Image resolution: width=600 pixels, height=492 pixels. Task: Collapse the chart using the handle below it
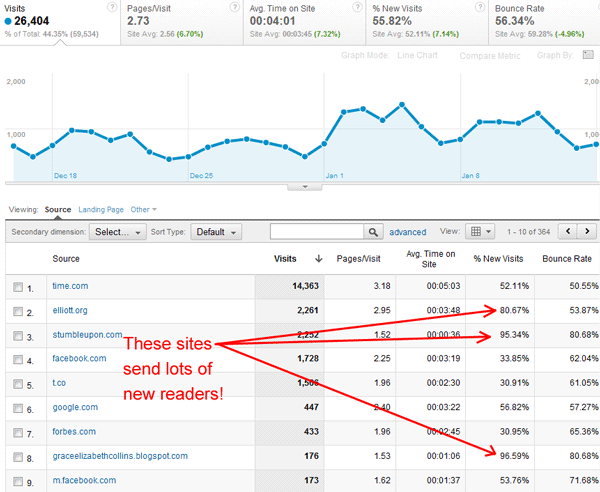point(302,187)
